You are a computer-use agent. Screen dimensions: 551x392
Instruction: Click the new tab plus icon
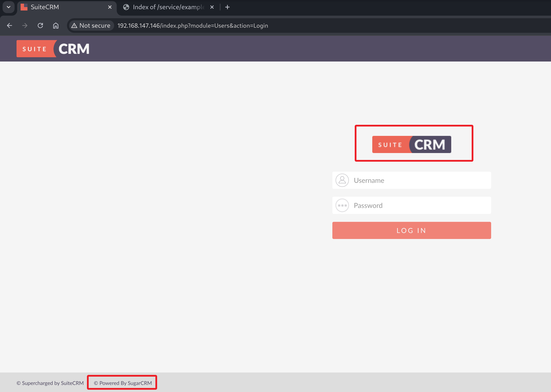[227, 7]
